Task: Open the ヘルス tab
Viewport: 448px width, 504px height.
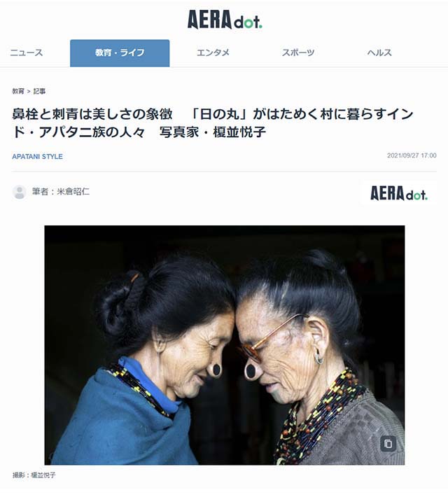Action: tap(379, 52)
